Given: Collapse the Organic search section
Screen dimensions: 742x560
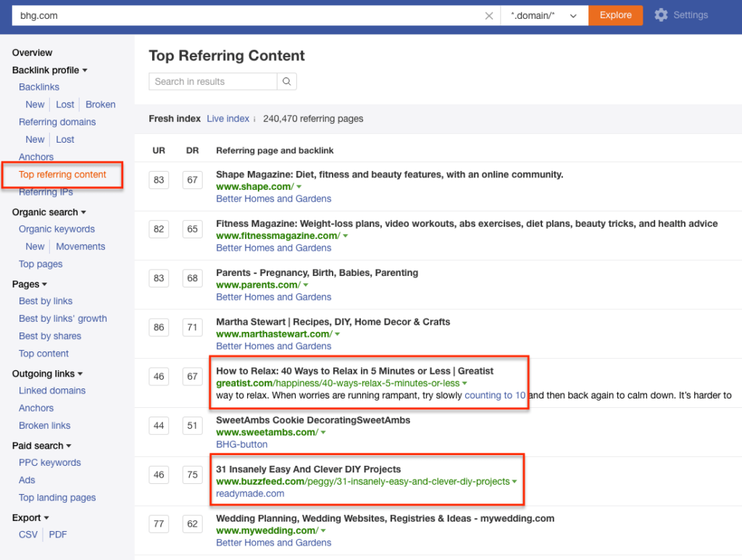Looking at the screenshot, I should point(49,212).
